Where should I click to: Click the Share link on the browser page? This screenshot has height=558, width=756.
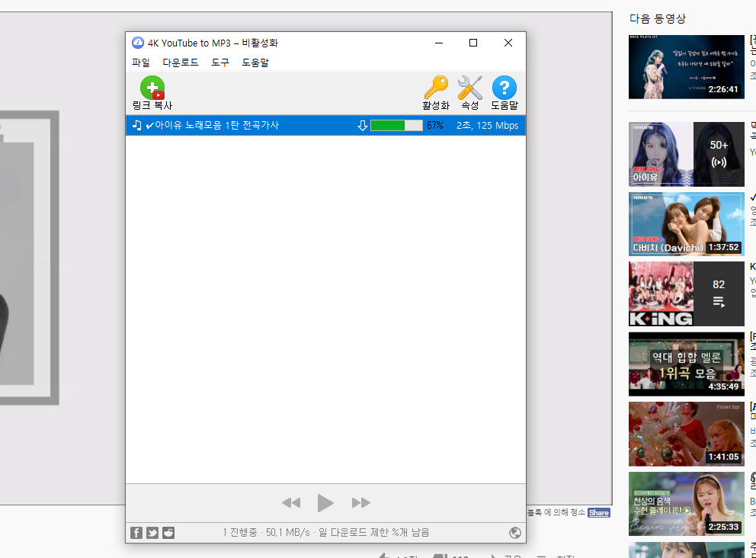pos(599,513)
